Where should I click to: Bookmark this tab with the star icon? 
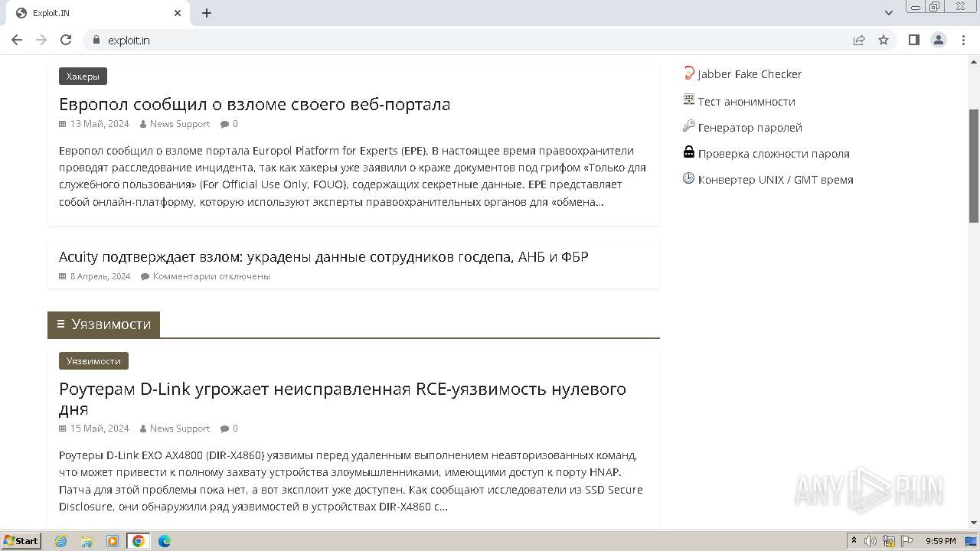[x=884, y=40]
